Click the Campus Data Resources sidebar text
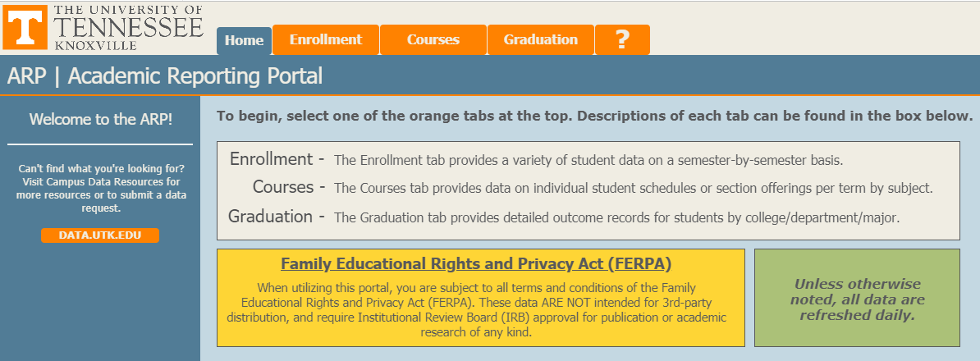 (x=100, y=189)
